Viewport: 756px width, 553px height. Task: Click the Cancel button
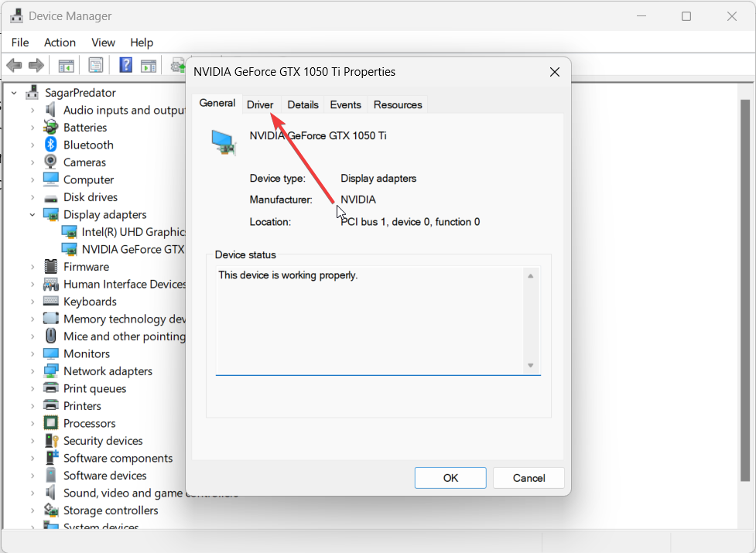coord(529,478)
